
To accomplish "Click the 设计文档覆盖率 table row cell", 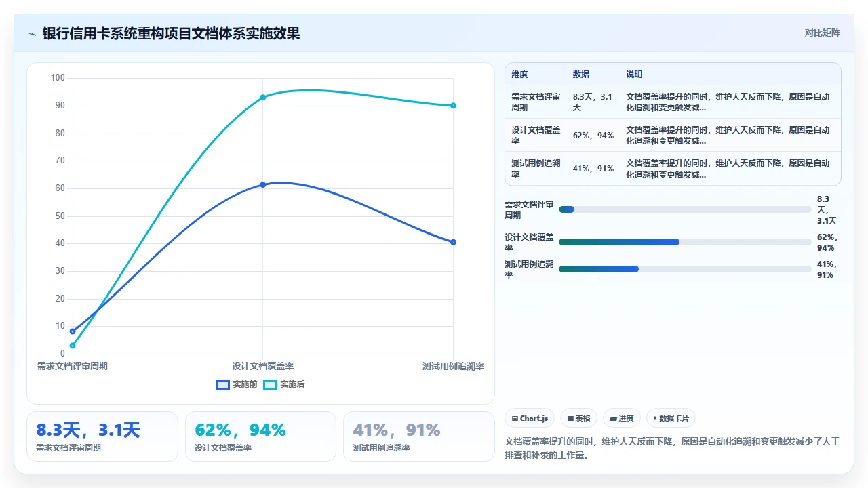I will point(536,136).
